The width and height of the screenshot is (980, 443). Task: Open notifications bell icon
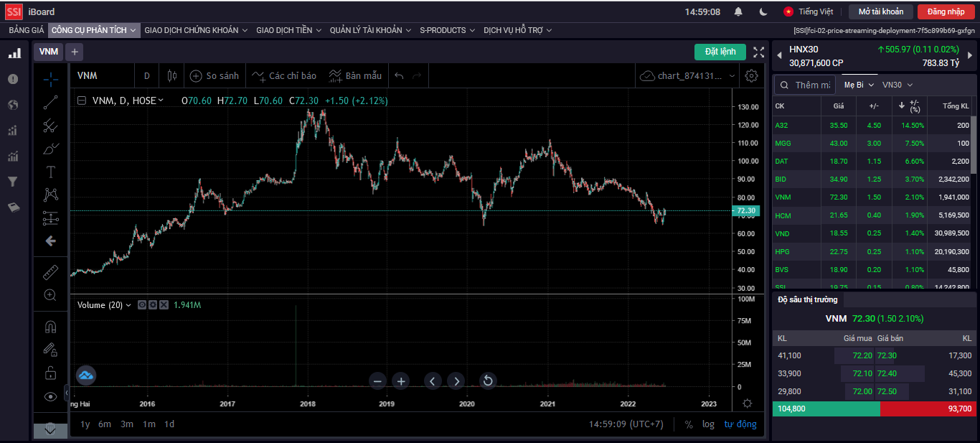click(738, 11)
